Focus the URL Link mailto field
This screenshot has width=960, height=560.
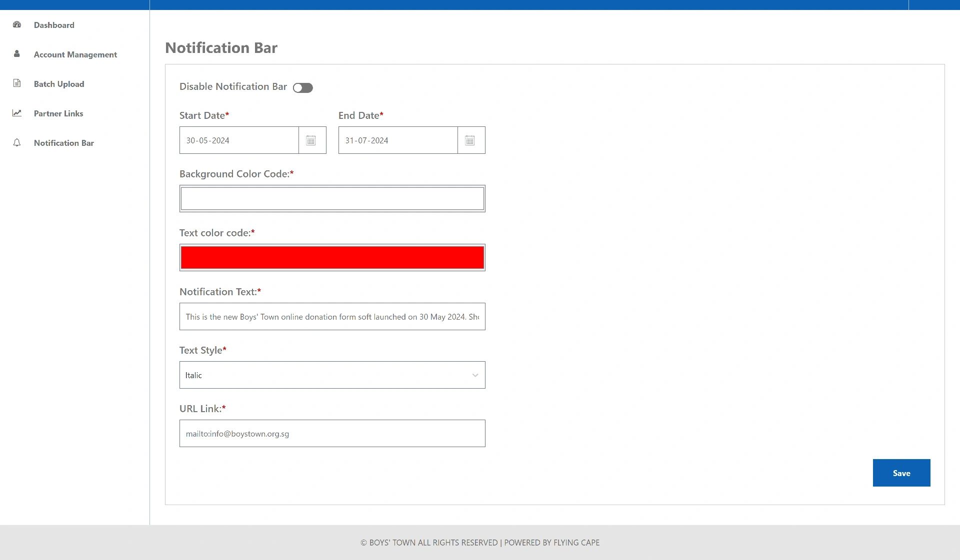click(332, 434)
